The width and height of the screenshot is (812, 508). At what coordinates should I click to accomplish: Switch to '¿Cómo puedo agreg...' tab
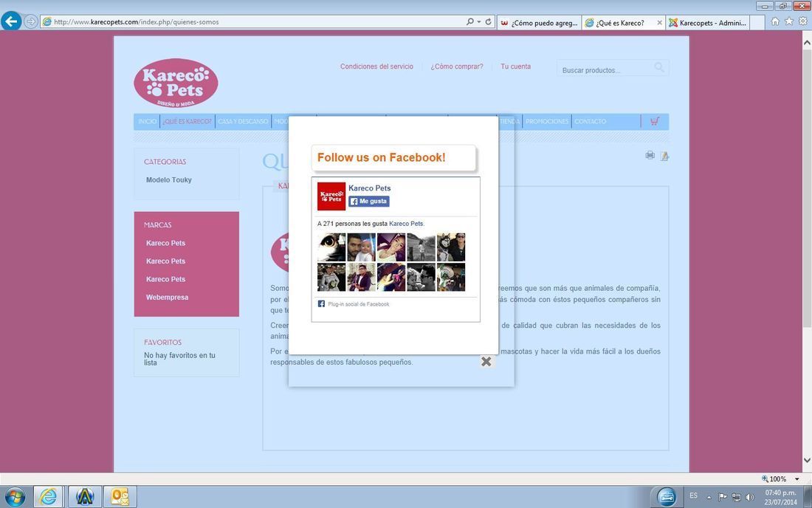click(539, 23)
